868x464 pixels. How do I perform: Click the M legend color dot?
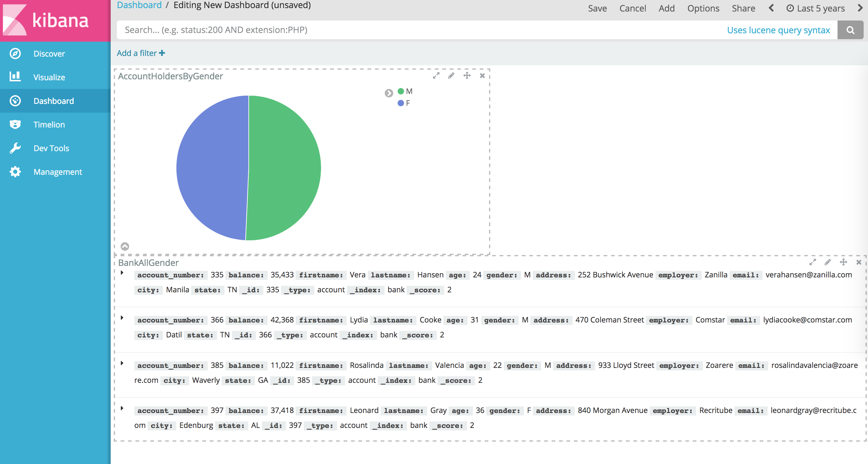coord(401,91)
